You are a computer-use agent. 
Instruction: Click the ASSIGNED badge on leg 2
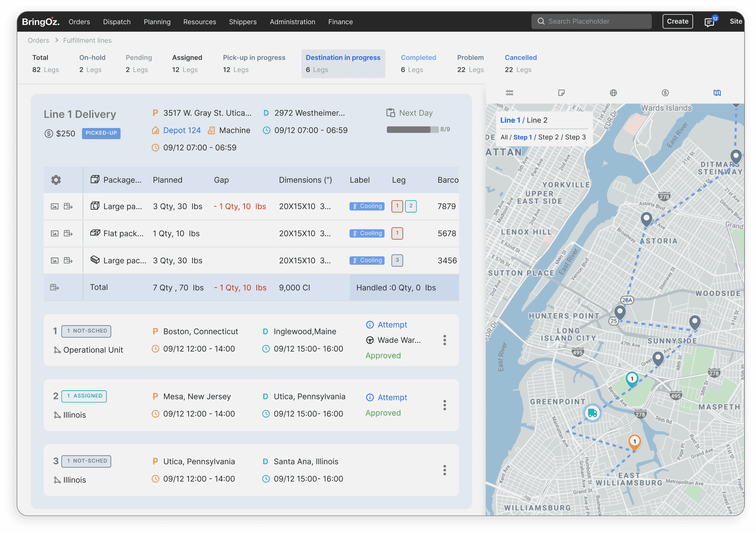click(x=84, y=396)
